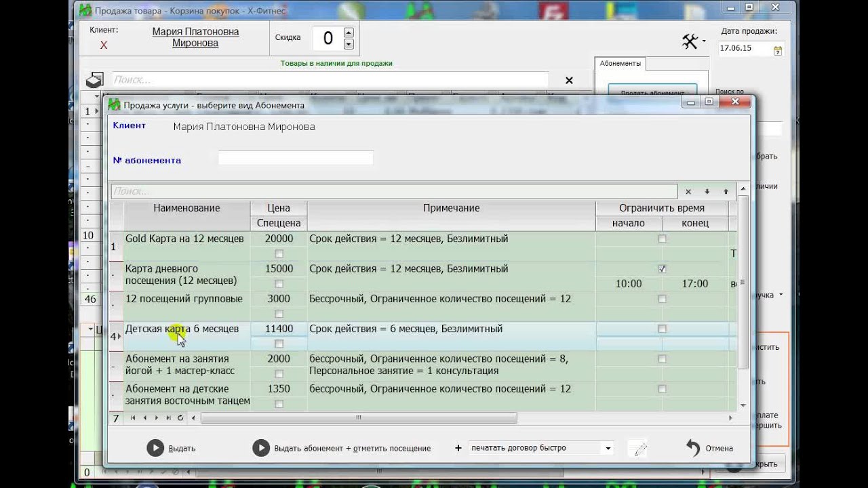Click the grid vertical scrollbar down arrow
Viewport: 868px width, 488px height.
click(x=743, y=405)
